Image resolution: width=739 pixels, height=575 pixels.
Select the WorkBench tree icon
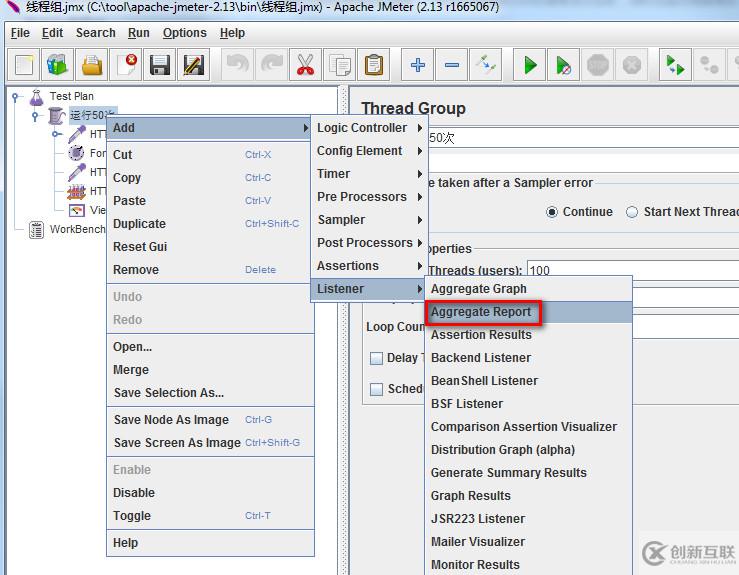(x=36, y=230)
